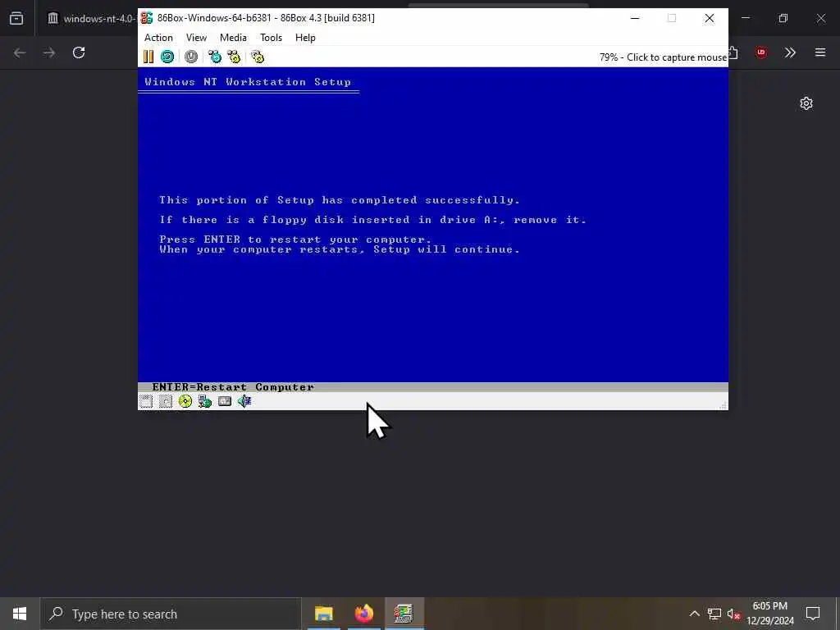Open the browser tab list icon
The height and width of the screenshot is (630, 840).
pos(16,18)
